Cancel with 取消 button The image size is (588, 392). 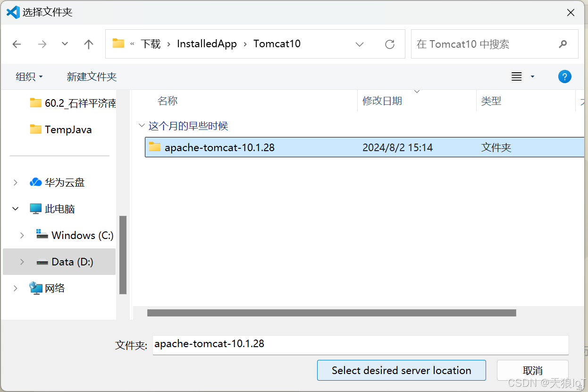click(533, 370)
